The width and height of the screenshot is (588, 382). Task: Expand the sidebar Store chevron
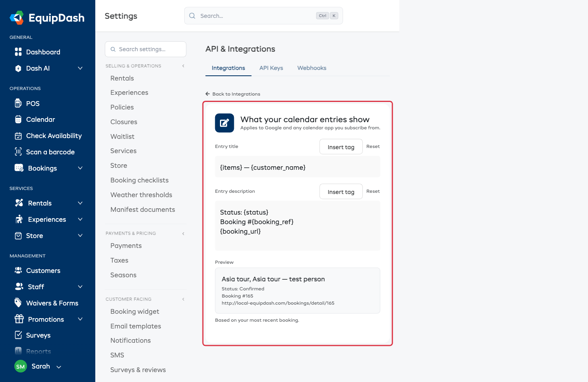(x=80, y=236)
